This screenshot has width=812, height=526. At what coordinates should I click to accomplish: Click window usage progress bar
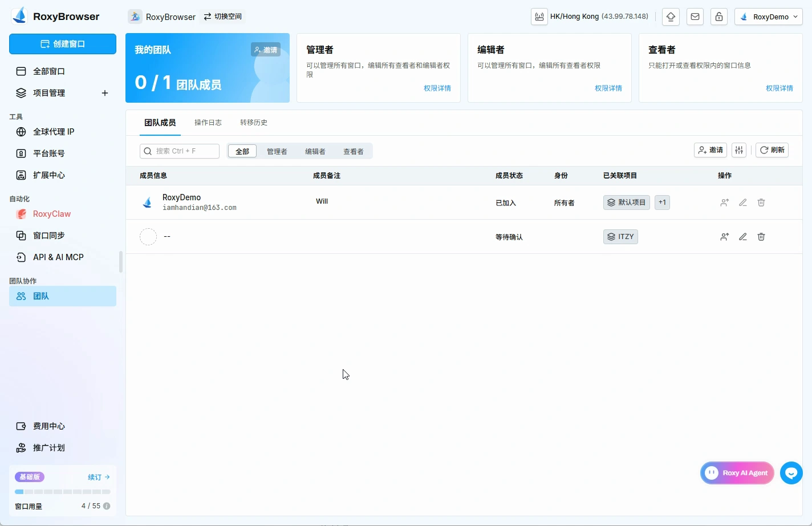pyautogui.click(x=63, y=492)
